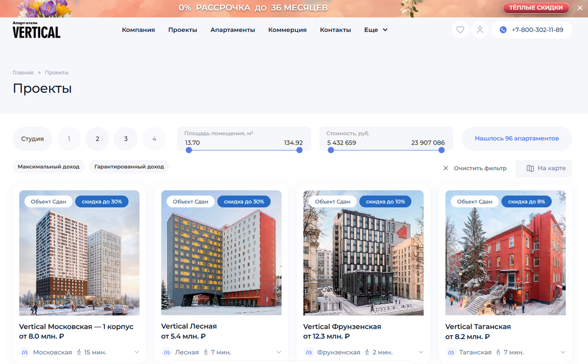Expand the Еще menu dropdown
The width and height of the screenshot is (588, 364).
pos(376,30)
